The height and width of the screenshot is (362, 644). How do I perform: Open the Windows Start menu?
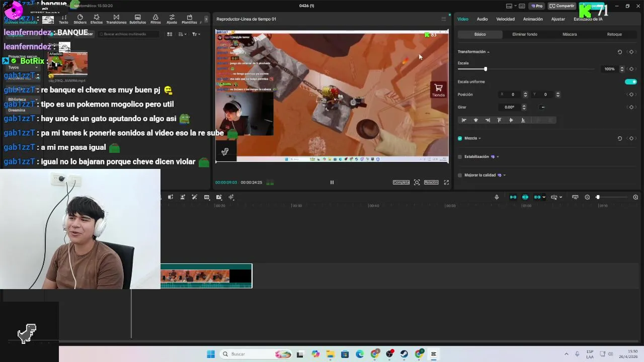(211, 354)
